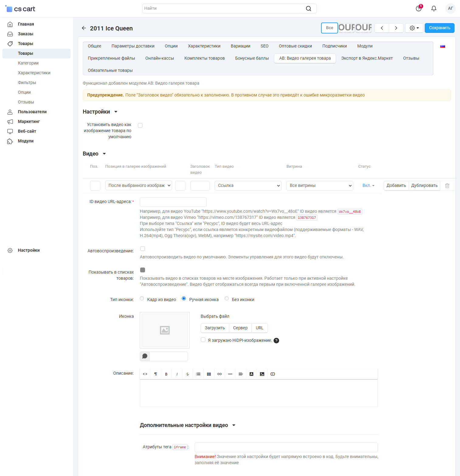Click the cs cart logo
460x476 pixels.
(20, 9)
